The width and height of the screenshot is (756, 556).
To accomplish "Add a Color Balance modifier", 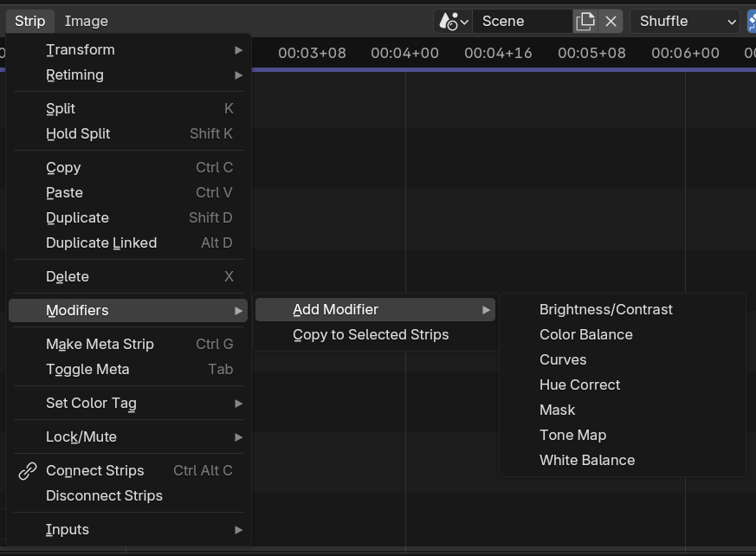I will [623, 334].
